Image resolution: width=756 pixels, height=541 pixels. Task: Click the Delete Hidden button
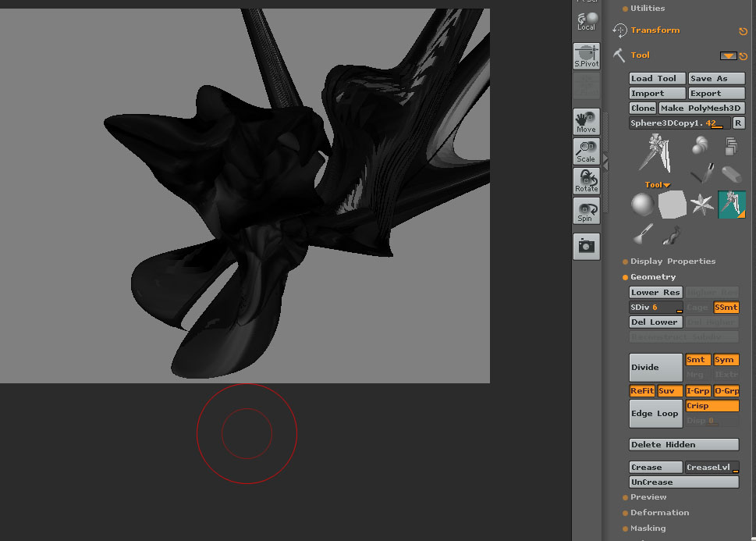pyautogui.click(x=684, y=445)
